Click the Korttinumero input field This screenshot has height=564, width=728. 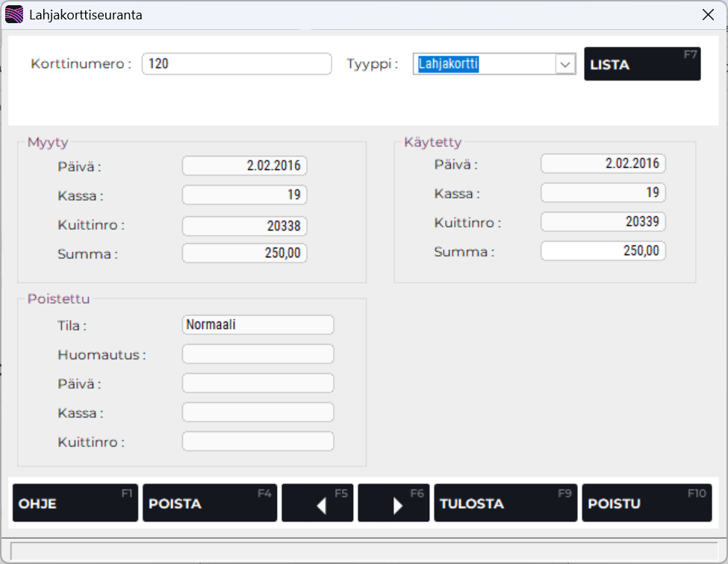click(236, 64)
